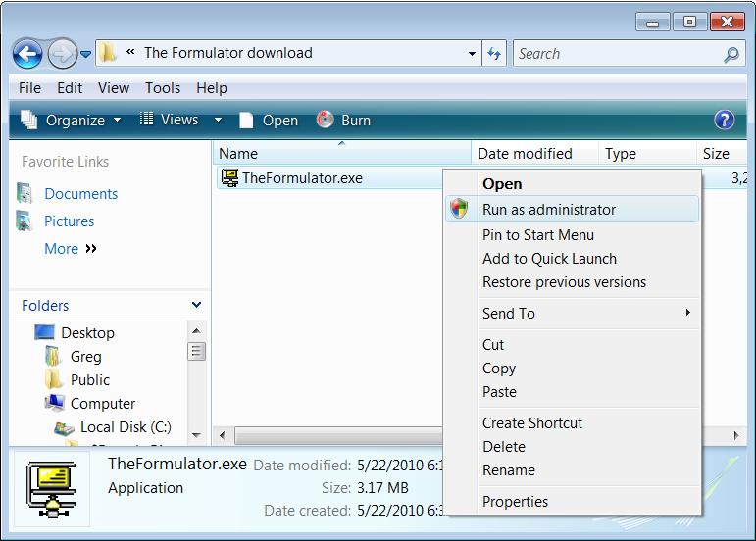Click the horizontal scrollbar right arrow

point(736,435)
